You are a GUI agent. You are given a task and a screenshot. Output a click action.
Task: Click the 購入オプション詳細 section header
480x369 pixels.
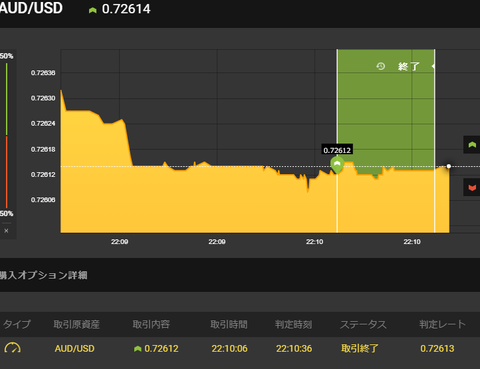43,275
